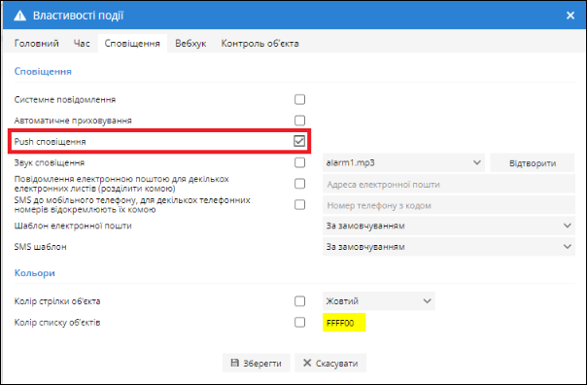The width and height of the screenshot is (588, 385).
Task: Click the yellow FFFF00 color field
Action: pyautogui.click(x=344, y=323)
